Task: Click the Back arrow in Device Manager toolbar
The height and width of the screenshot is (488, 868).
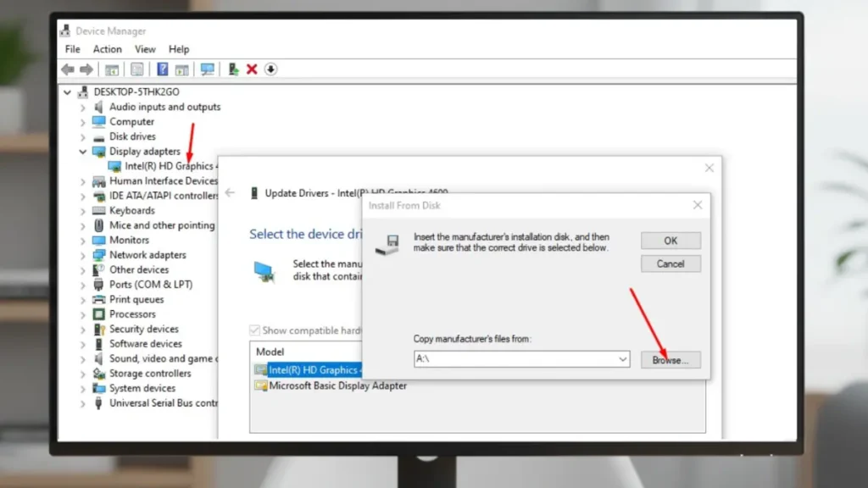Action: [68, 69]
